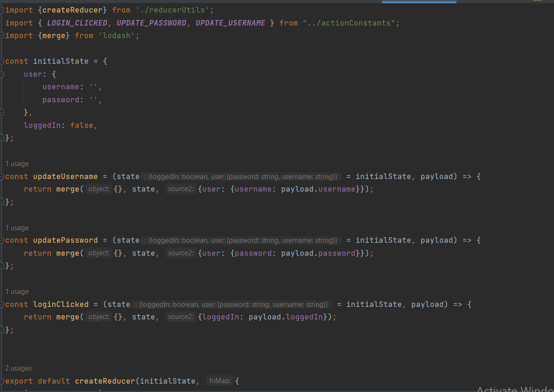Screen dimensions: 554x392
Task: Select the lodash module name in the import
Action: tap(118, 35)
